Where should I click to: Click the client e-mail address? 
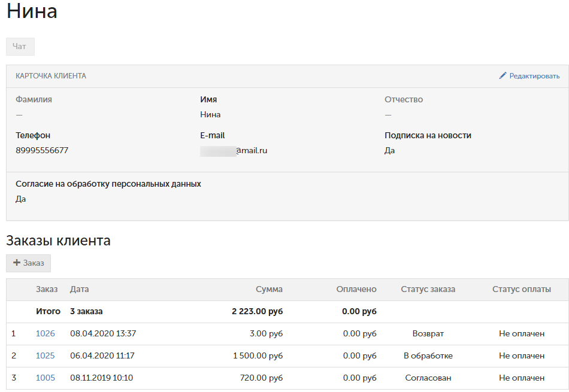pos(234,150)
